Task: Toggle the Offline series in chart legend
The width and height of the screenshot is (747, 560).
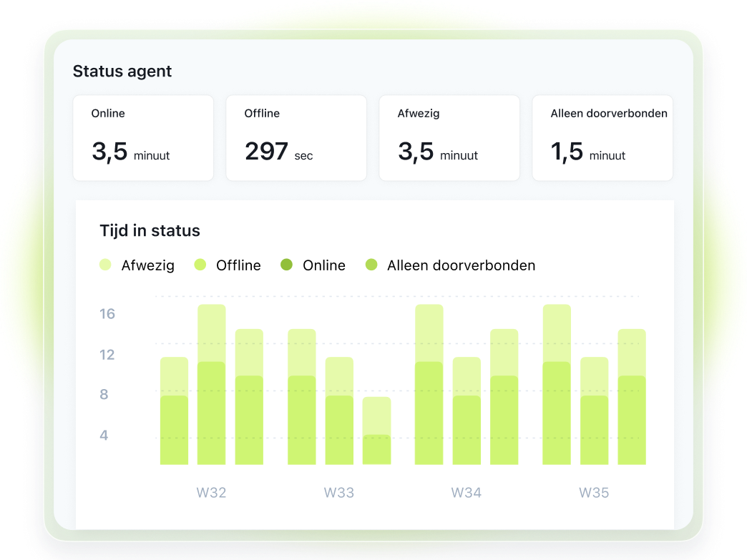Action: tap(228, 265)
